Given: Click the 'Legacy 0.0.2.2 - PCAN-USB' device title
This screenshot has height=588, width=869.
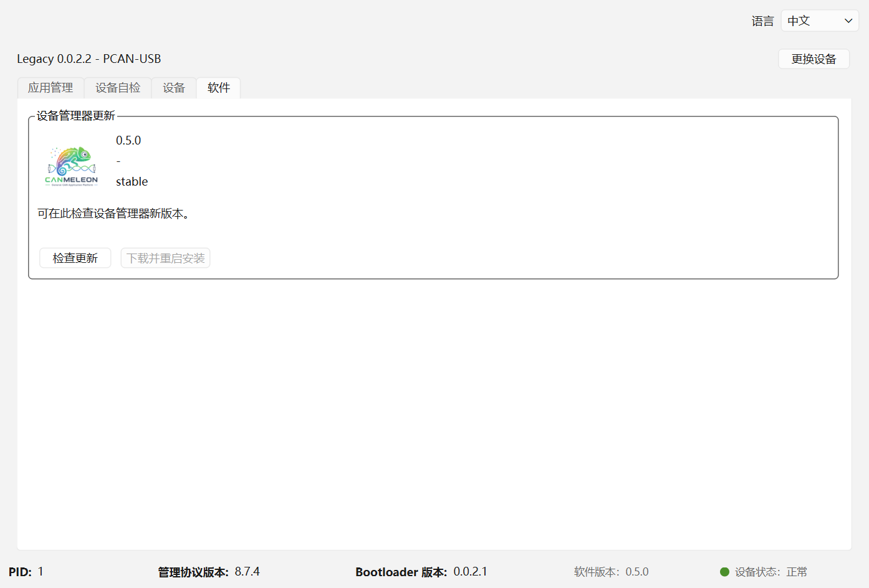Looking at the screenshot, I should pyautogui.click(x=89, y=59).
